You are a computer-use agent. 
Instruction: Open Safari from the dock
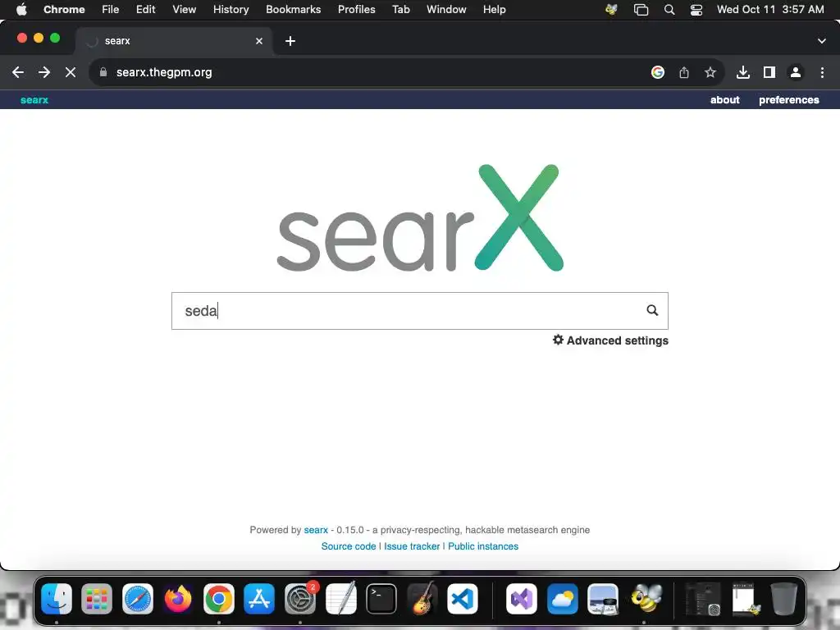point(138,599)
